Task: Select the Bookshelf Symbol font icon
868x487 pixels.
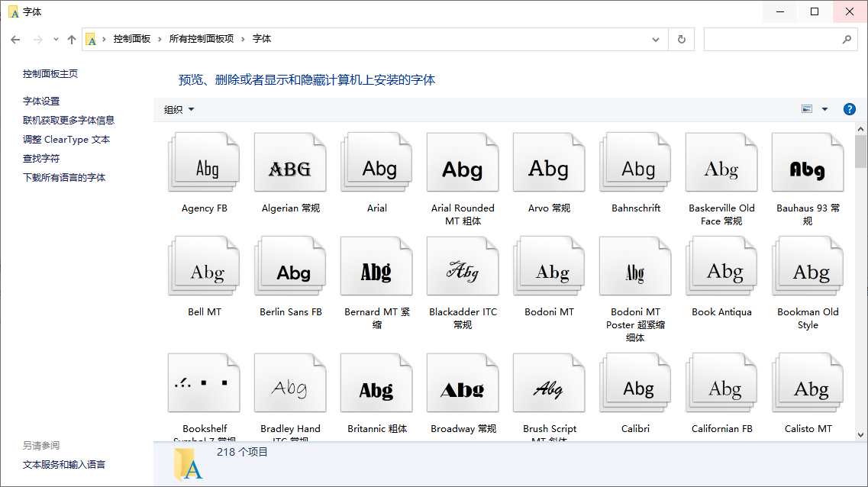Action: tap(204, 383)
